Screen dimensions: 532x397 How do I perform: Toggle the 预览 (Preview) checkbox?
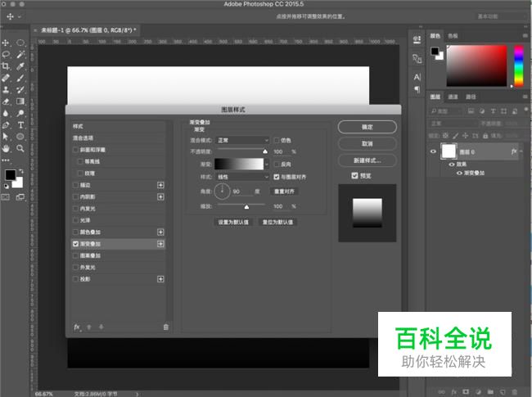click(x=355, y=175)
